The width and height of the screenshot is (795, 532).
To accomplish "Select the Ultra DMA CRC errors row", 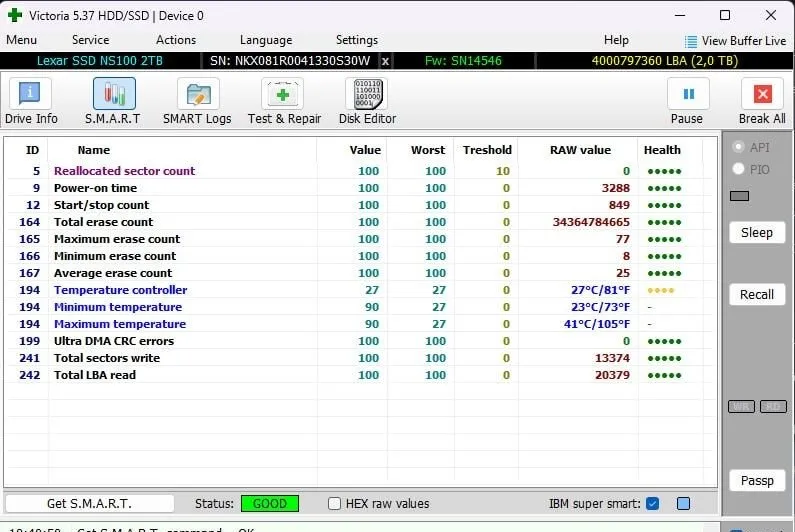I will pyautogui.click(x=360, y=341).
